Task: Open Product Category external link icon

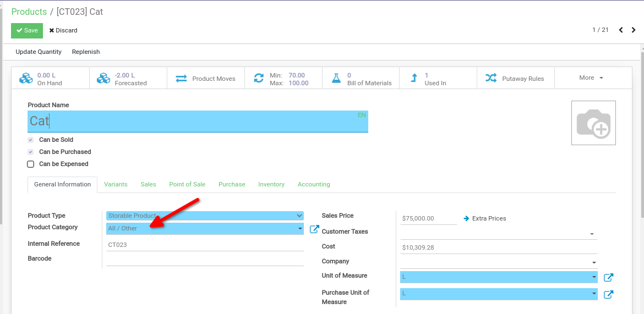Action: tap(314, 229)
